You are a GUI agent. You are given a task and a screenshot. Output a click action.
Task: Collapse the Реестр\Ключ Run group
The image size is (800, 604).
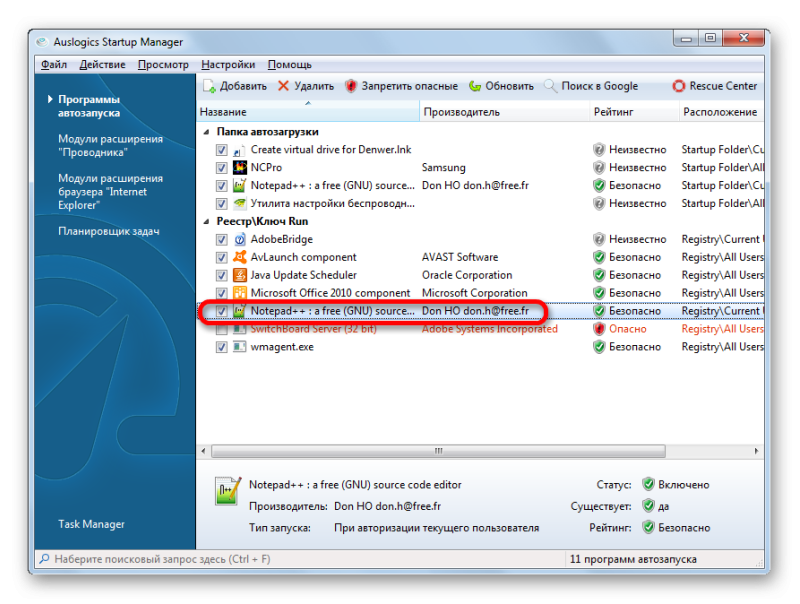tap(206, 221)
